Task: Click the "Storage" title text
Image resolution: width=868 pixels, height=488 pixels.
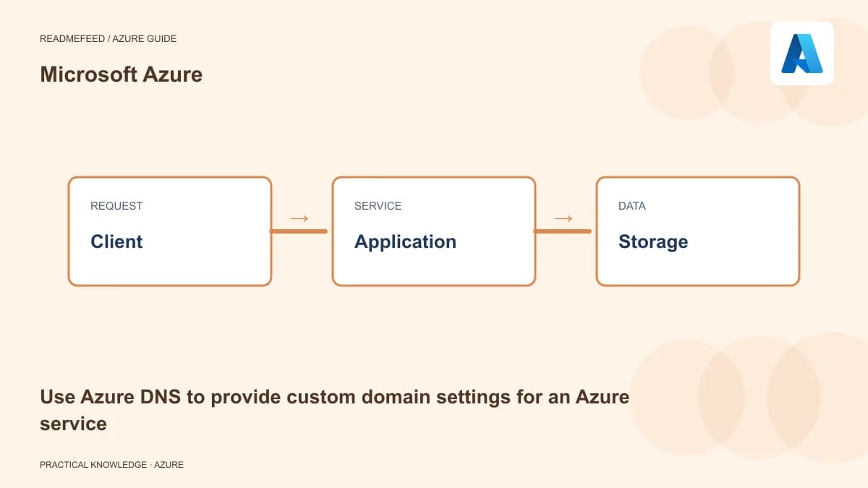Action: click(x=653, y=242)
